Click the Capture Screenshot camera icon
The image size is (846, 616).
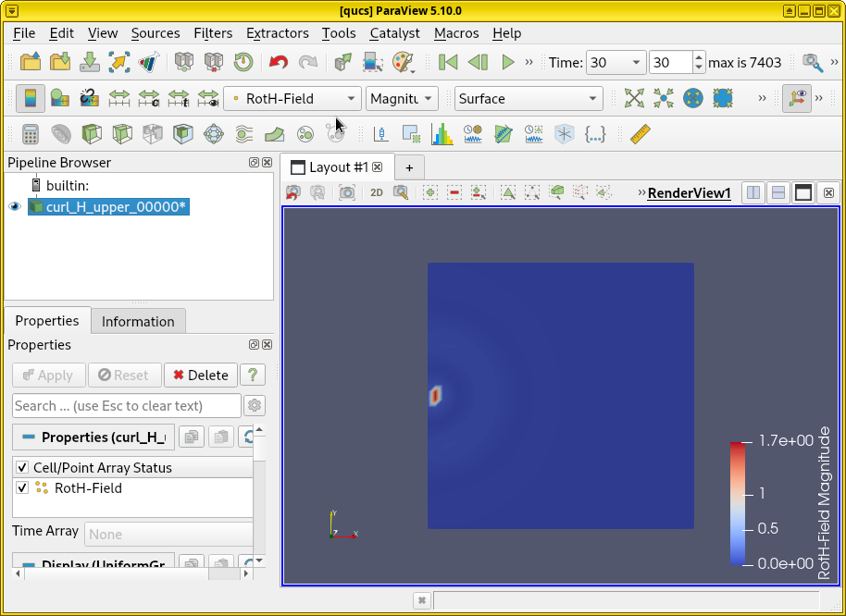tap(347, 192)
